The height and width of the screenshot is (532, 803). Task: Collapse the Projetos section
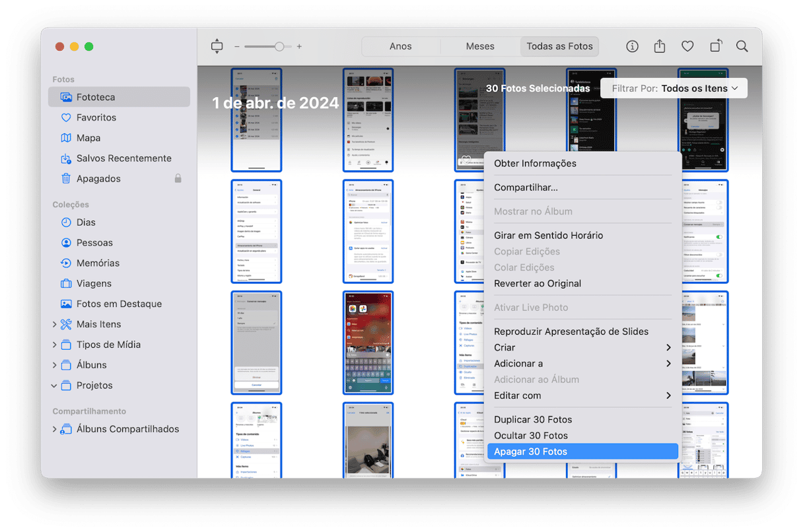[54, 385]
